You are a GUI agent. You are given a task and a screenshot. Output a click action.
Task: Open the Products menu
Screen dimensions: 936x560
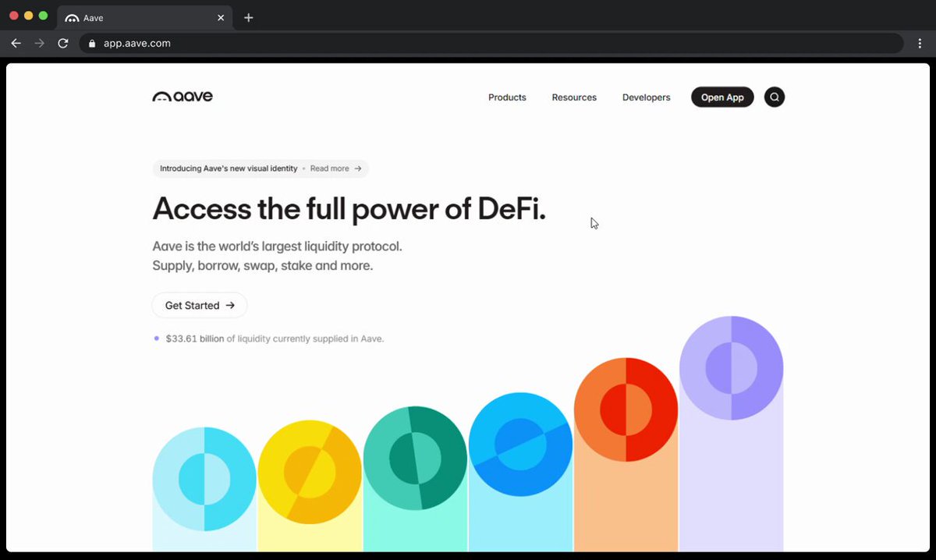tap(507, 97)
